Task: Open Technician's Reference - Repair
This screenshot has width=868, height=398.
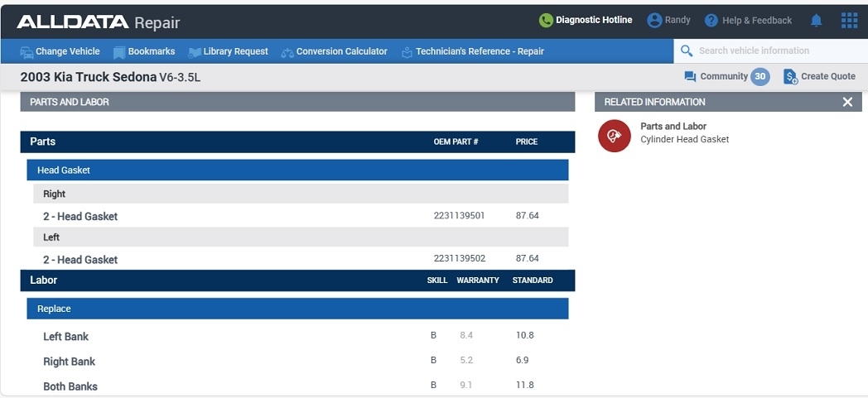Action: [x=480, y=51]
